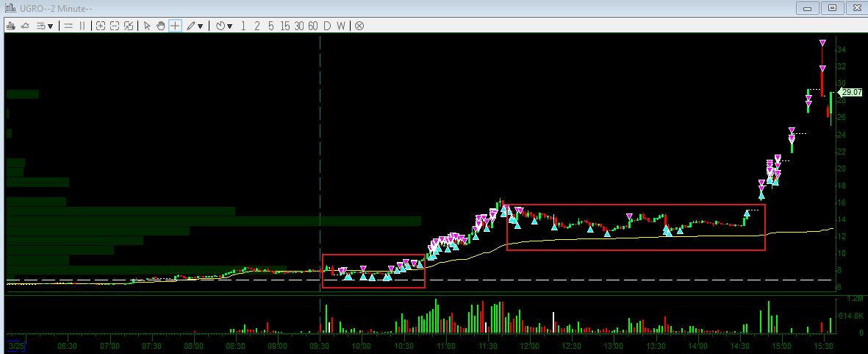This screenshot has height=354, width=868.
Task: Click the 3/25 date label
Action: 17,346
